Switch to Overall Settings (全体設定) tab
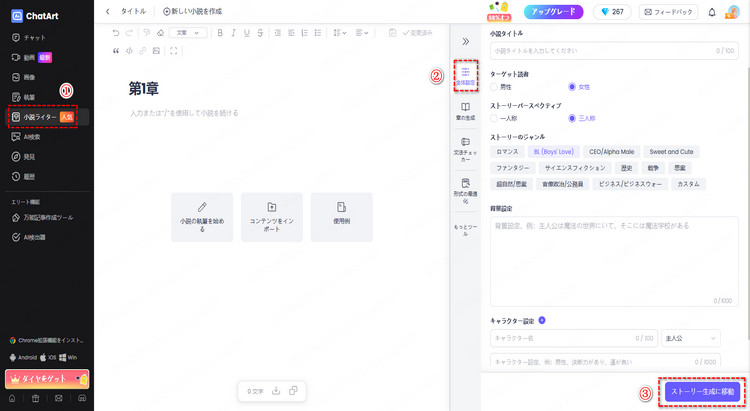Image resolution: width=750 pixels, height=411 pixels. point(465,77)
